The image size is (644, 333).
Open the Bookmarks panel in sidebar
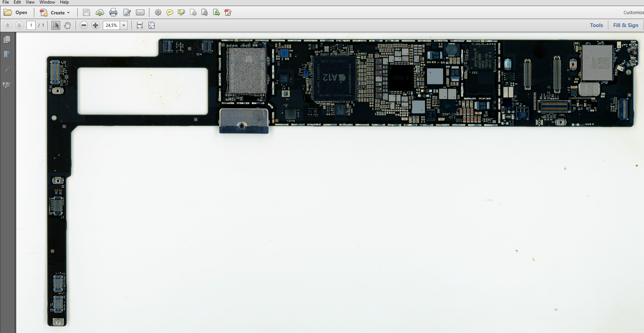(x=7, y=54)
